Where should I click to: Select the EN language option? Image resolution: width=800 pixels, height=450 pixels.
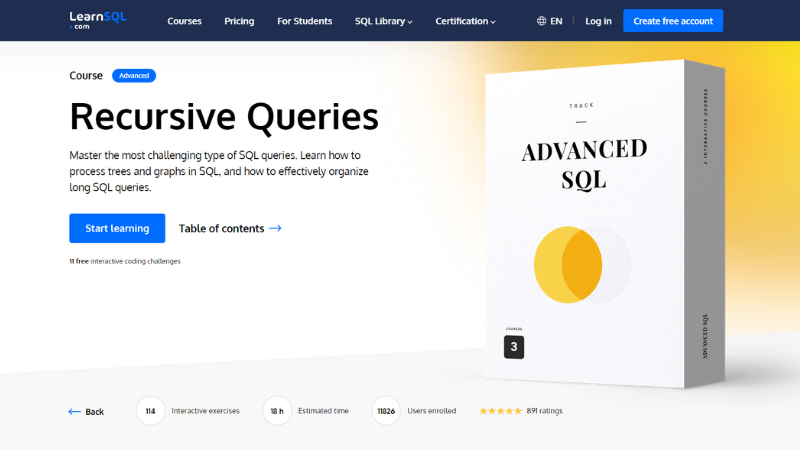point(556,21)
